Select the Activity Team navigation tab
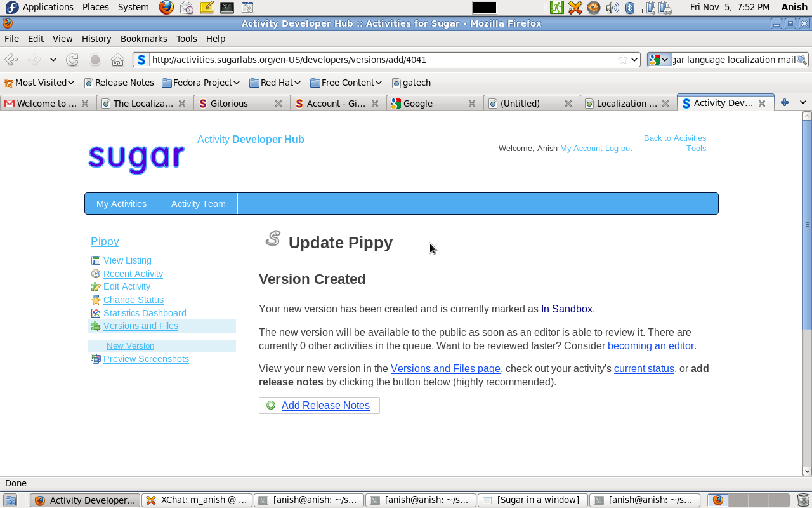Screen dimensions: 812x508 pyautogui.click(x=198, y=204)
